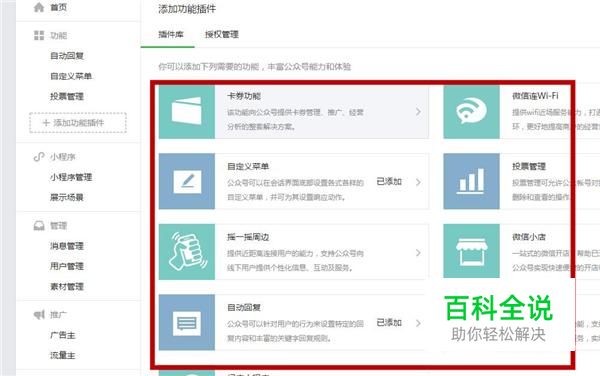Open 用户管理 in the sidebar

(x=67, y=266)
